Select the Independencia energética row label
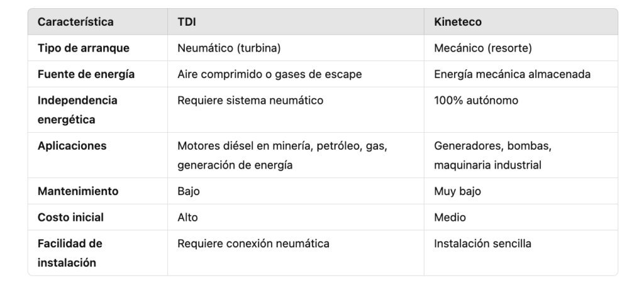Screen dimensions: 644x285 [x=77, y=109]
